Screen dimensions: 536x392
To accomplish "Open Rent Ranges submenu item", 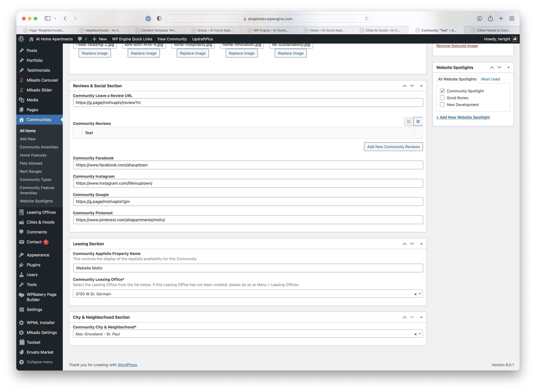I will pyautogui.click(x=31, y=172).
